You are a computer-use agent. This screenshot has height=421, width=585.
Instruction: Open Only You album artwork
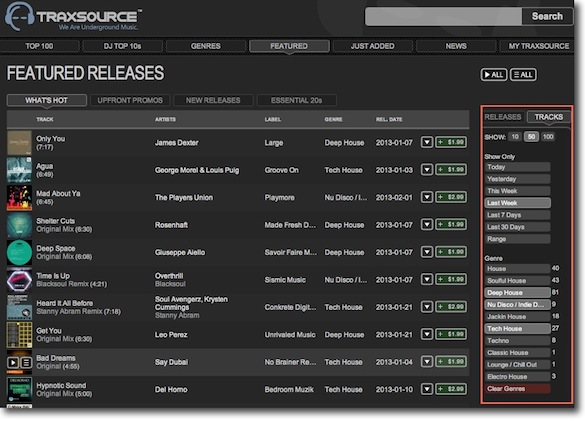click(x=19, y=143)
